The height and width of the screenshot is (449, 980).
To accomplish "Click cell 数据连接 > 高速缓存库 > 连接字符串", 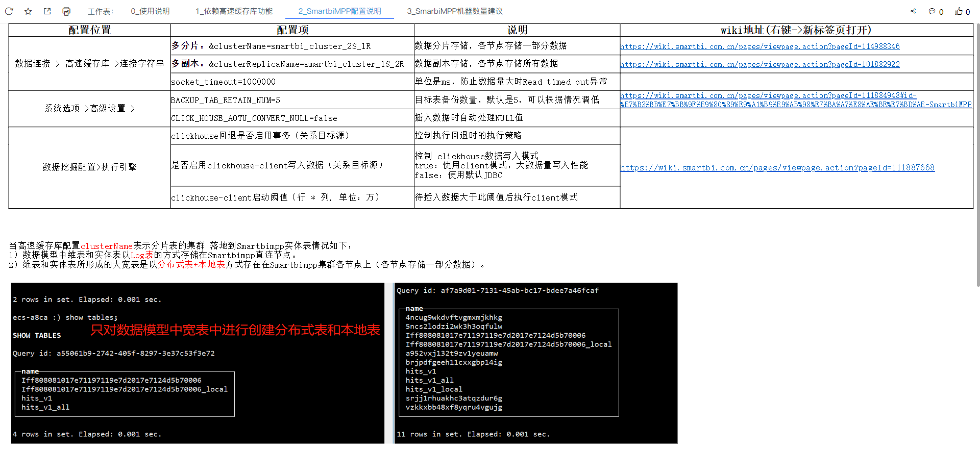I will 90,63.
